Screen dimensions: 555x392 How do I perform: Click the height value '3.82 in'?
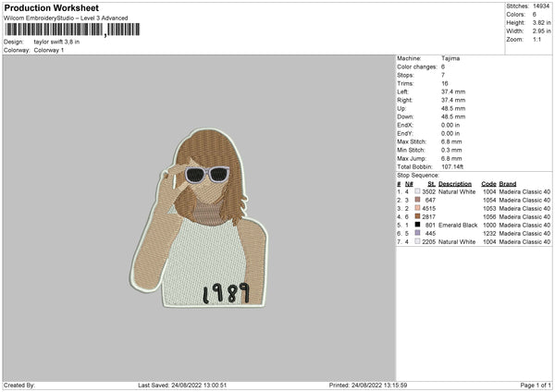tap(541, 22)
